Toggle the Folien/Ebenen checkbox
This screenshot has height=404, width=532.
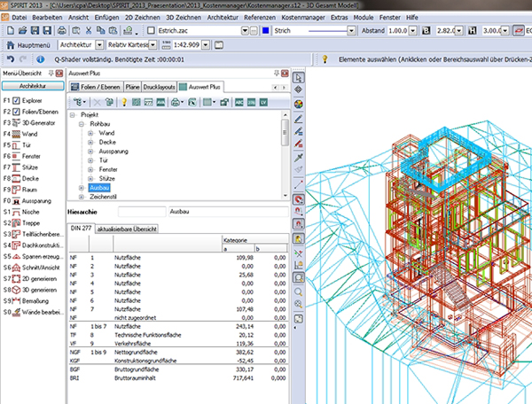[17, 113]
